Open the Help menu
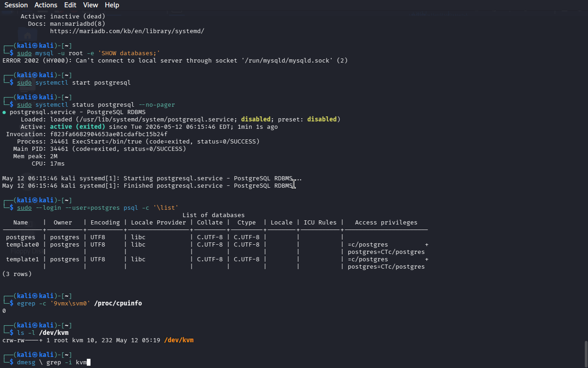 coord(112,5)
